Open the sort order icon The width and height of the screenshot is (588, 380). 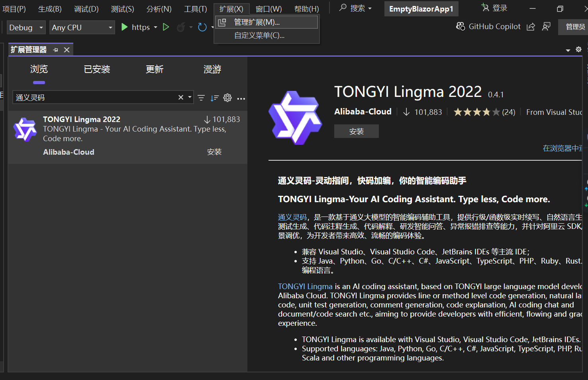click(x=214, y=98)
